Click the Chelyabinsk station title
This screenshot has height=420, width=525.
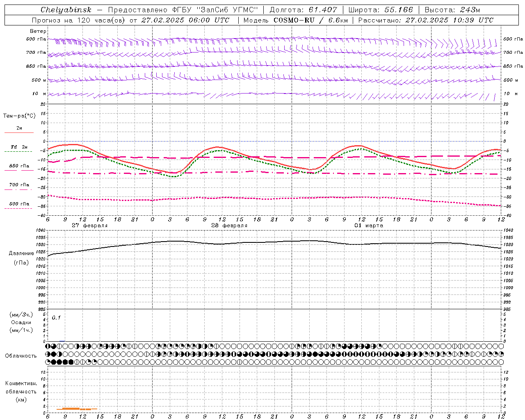pos(66,10)
